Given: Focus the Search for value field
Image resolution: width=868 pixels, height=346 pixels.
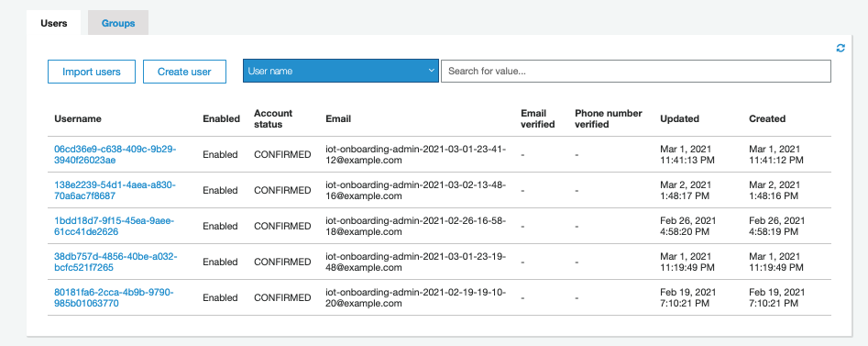Looking at the screenshot, I should pyautogui.click(x=635, y=71).
